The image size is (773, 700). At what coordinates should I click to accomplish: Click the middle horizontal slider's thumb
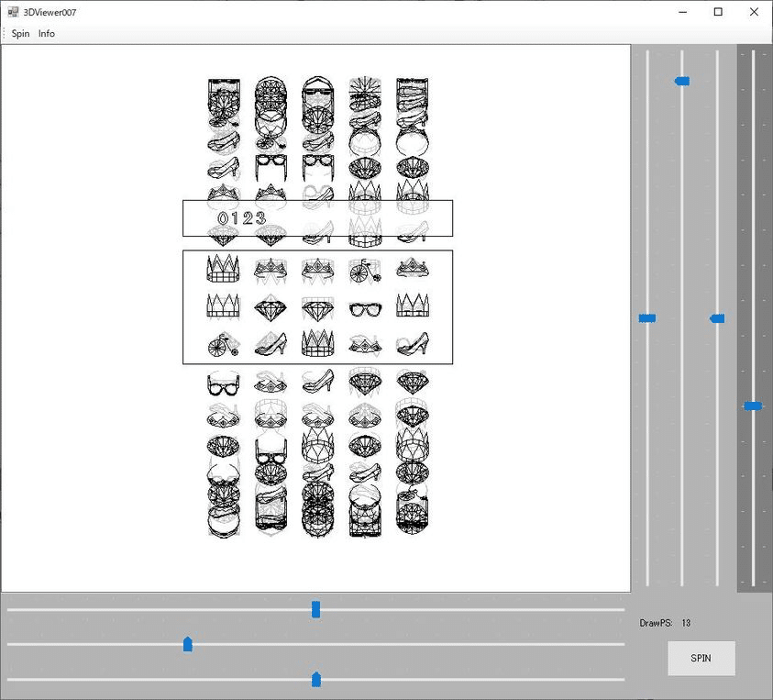click(x=187, y=644)
